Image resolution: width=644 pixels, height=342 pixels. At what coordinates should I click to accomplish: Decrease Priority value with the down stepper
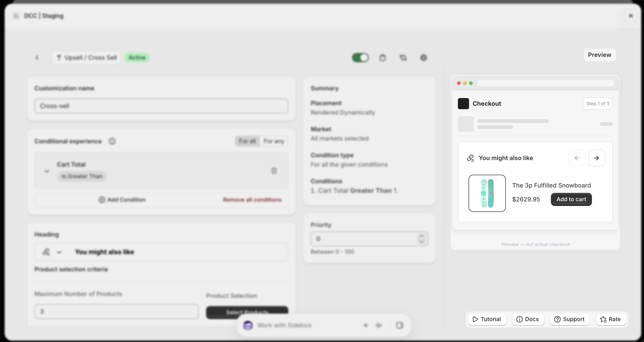point(422,242)
